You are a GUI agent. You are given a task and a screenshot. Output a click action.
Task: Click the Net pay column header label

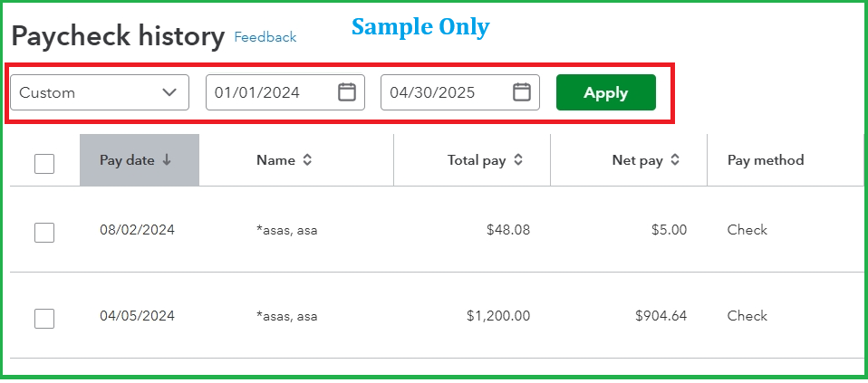[x=637, y=160]
